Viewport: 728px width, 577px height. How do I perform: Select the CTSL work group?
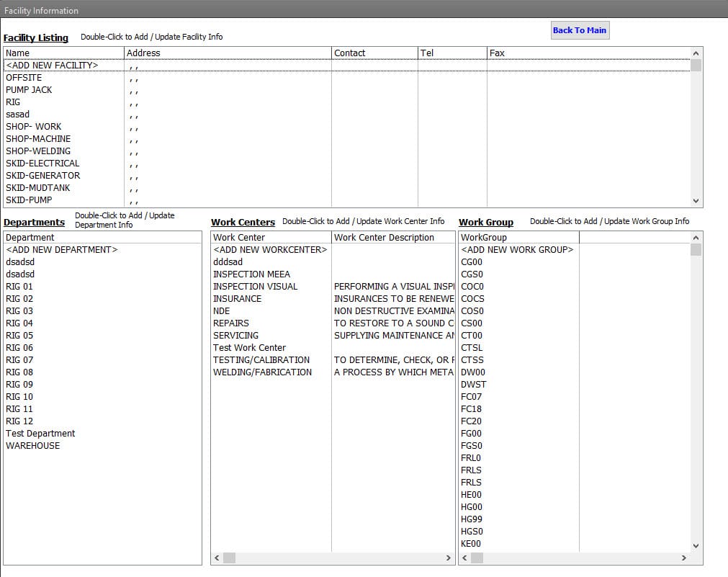click(x=575, y=348)
